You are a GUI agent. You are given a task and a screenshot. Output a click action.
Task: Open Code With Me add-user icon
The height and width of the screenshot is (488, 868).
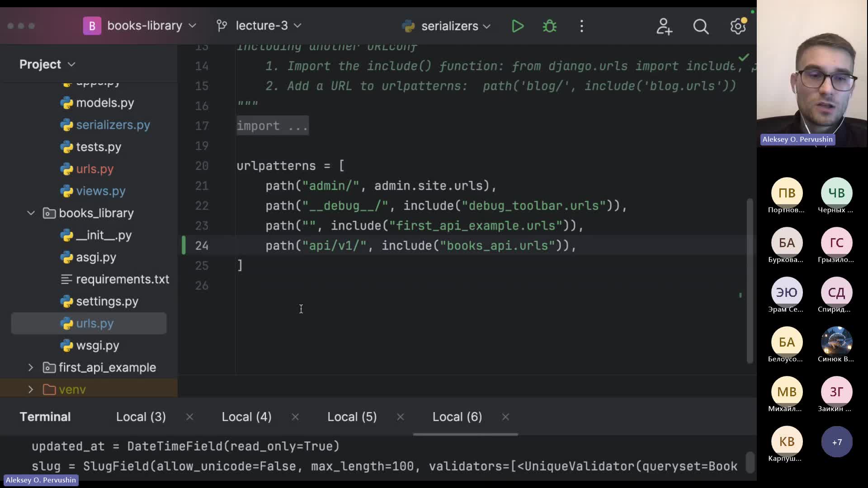(664, 26)
